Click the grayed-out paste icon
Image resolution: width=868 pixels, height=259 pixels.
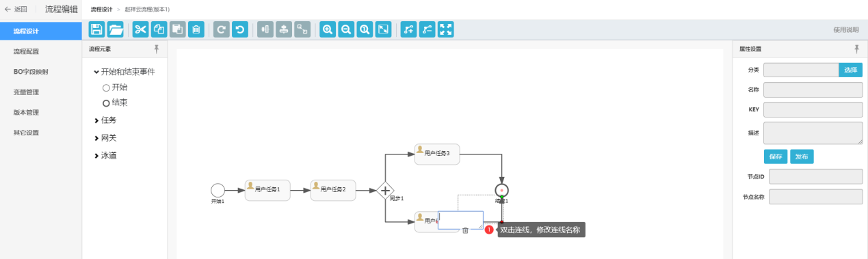coord(178,29)
